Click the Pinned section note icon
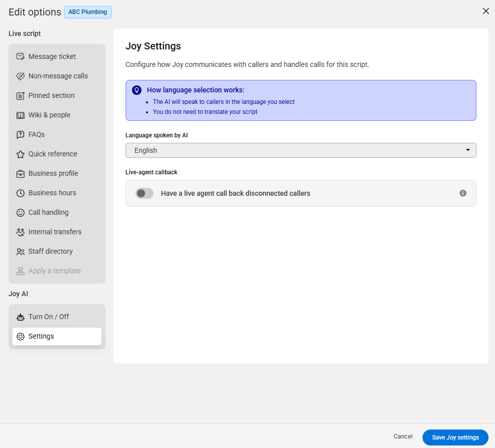The image size is (495, 448). click(20, 96)
